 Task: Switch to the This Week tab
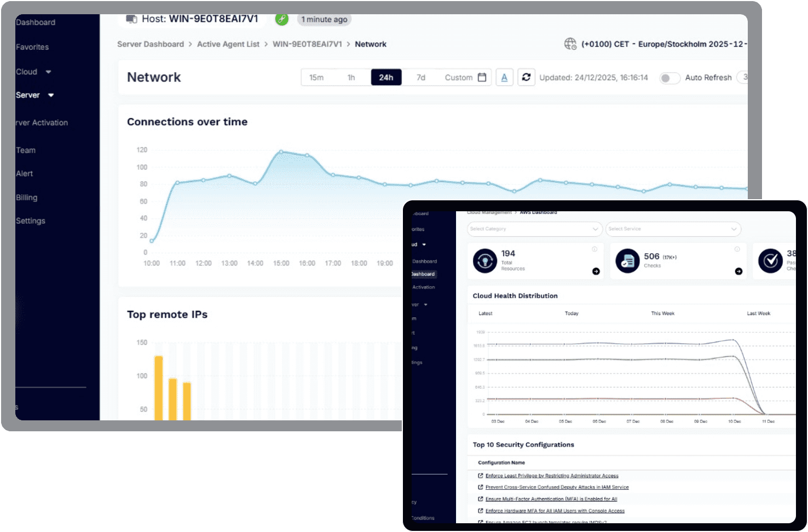point(662,313)
